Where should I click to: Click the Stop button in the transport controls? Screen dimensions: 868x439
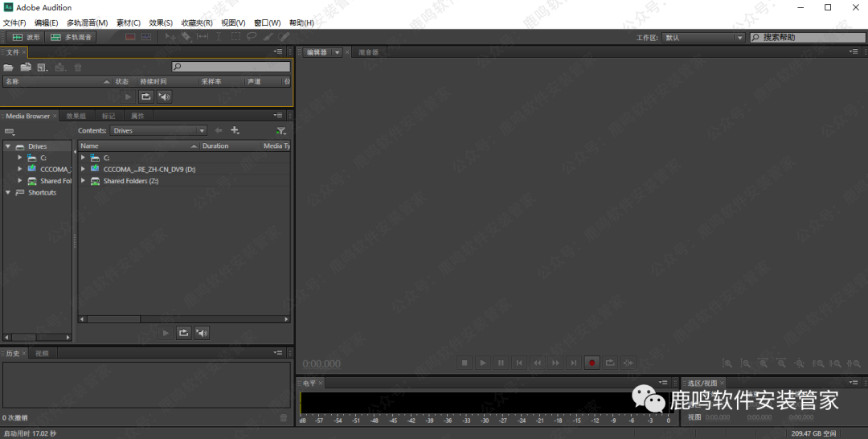(x=465, y=363)
